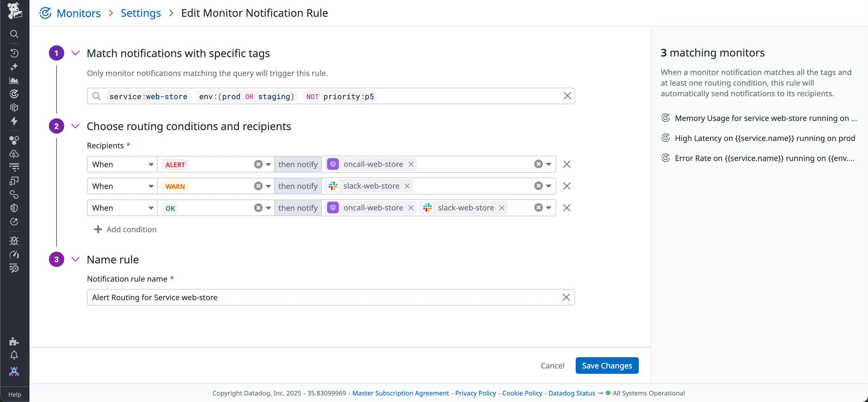Open the shield security sidebar icon

click(14, 208)
